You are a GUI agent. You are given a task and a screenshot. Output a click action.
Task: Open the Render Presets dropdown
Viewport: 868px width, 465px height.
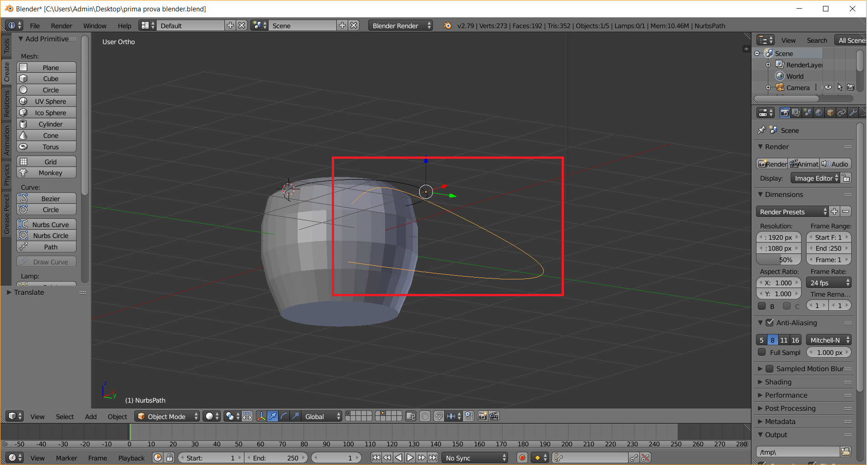pyautogui.click(x=792, y=212)
